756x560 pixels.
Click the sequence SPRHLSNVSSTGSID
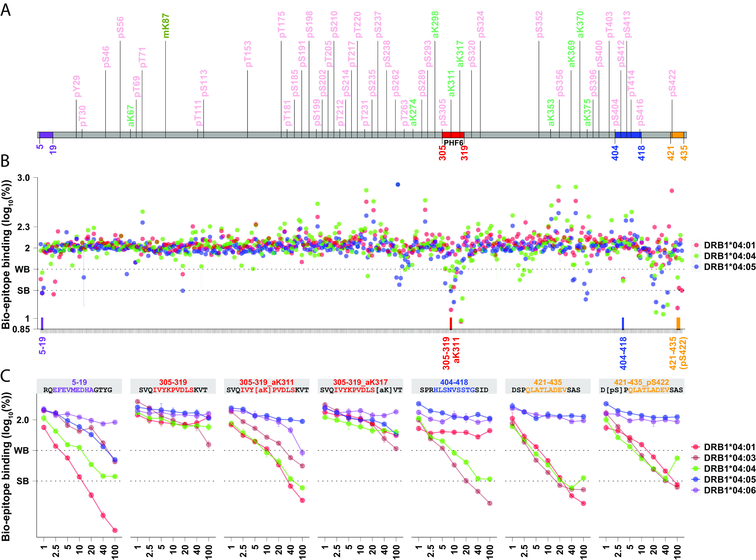click(454, 390)
